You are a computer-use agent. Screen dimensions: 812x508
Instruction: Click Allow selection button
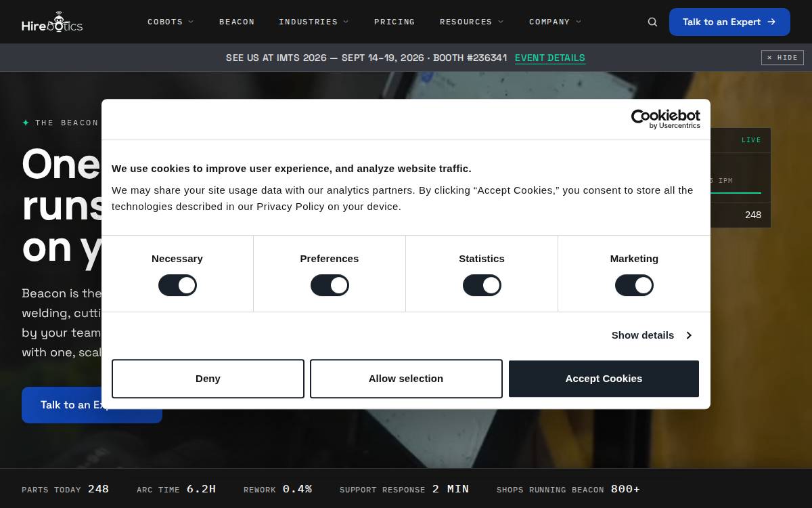pyautogui.click(x=406, y=379)
